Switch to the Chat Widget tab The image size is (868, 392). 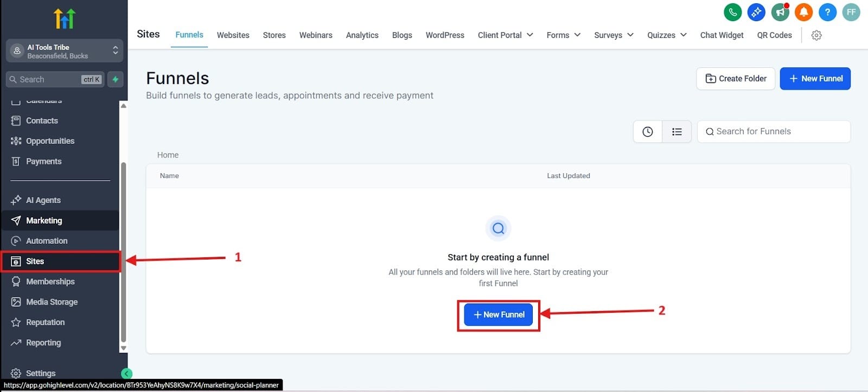pyautogui.click(x=722, y=35)
